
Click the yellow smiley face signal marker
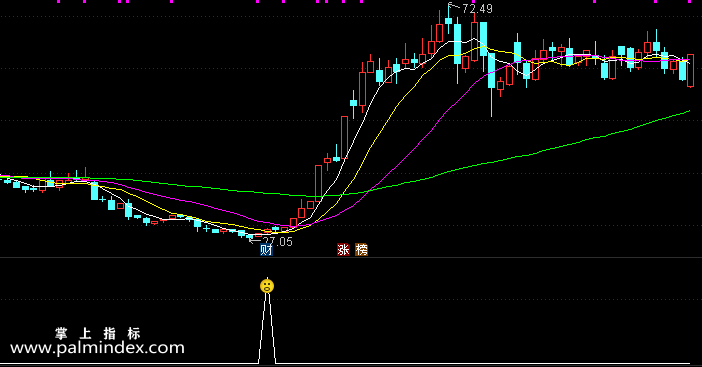coord(267,286)
